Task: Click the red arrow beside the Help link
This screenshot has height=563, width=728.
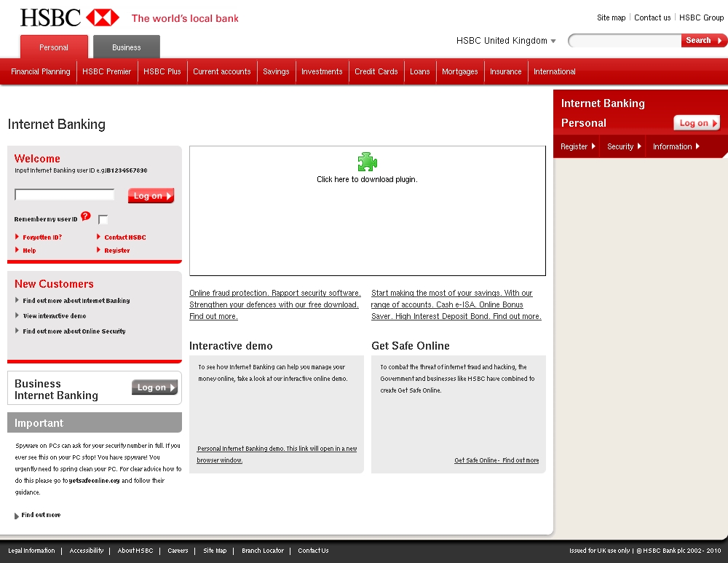Action: point(17,250)
